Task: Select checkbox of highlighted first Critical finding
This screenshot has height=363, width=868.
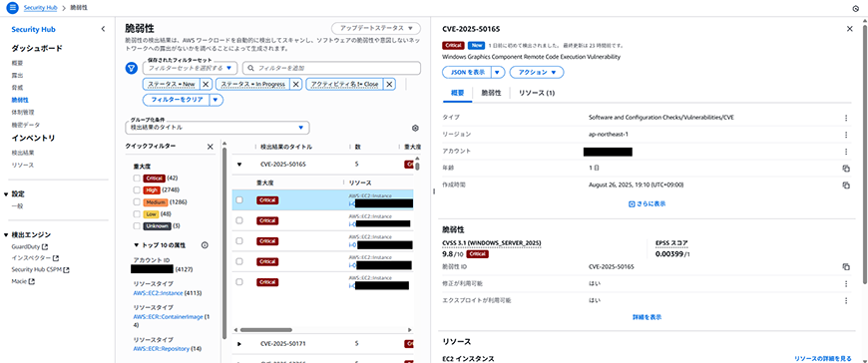Action: pyautogui.click(x=239, y=200)
